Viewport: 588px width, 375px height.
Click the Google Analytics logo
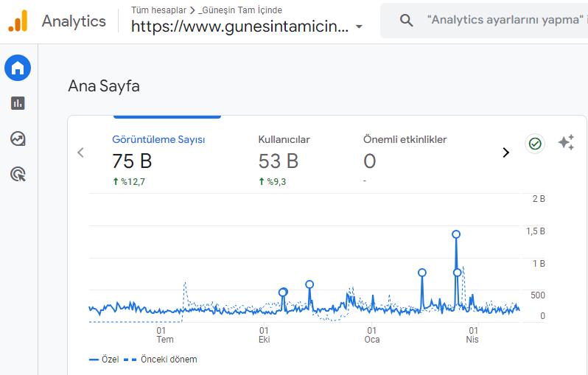(x=18, y=21)
